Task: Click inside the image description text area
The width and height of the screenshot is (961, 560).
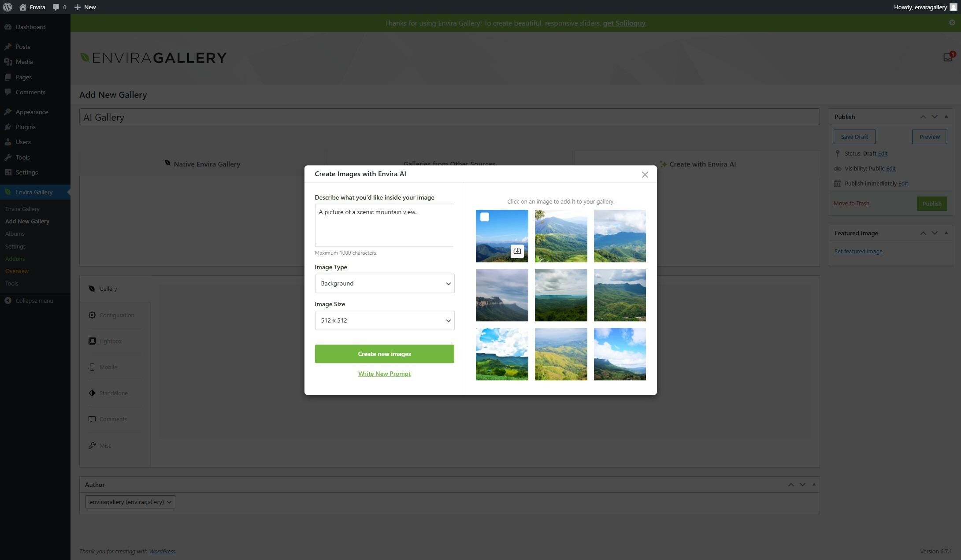Action: pos(384,225)
